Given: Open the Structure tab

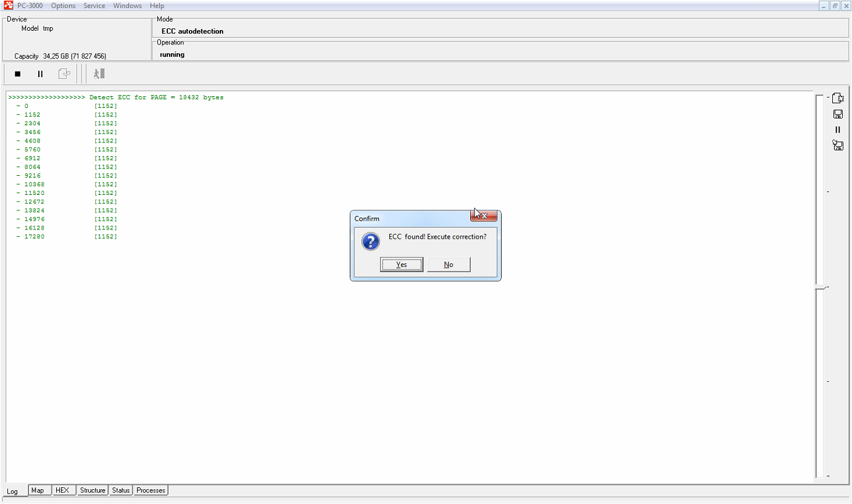Looking at the screenshot, I should click(x=93, y=490).
